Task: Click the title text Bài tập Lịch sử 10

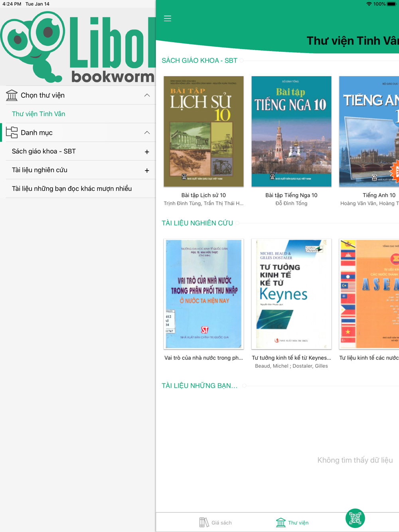Action: pos(203,195)
